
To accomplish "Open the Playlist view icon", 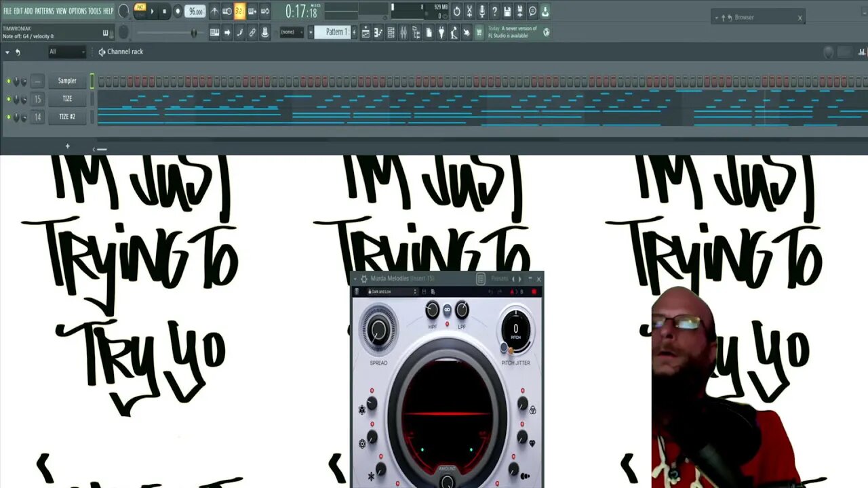I will (x=366, y=33).
